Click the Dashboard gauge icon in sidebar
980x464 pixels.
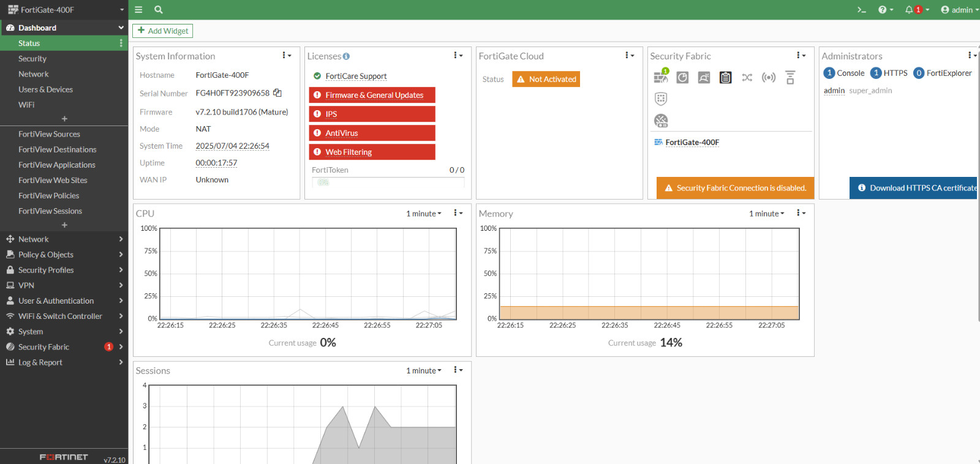pyautogui.click(x=10, y=28)
